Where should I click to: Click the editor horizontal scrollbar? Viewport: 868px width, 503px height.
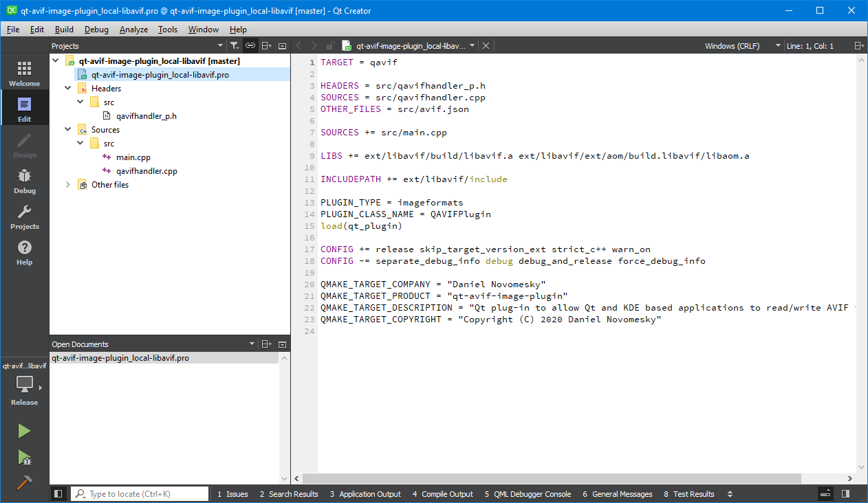552,478
